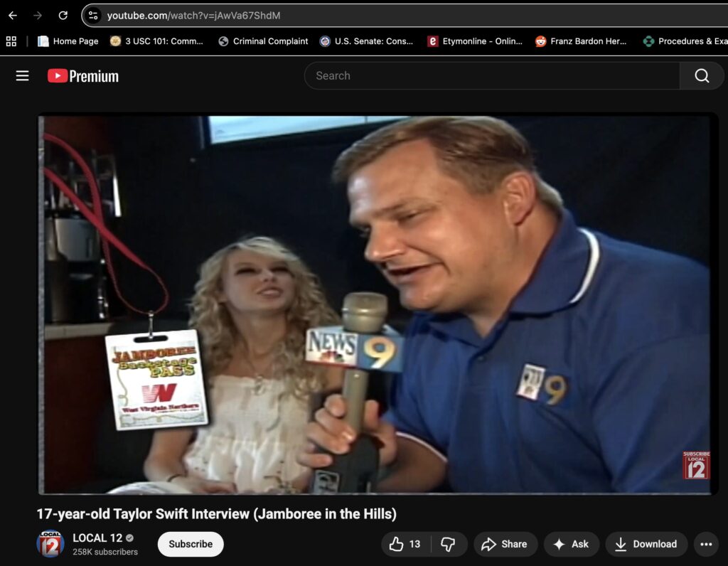Click the LOCAL 12 channel name link

[98, 538]
